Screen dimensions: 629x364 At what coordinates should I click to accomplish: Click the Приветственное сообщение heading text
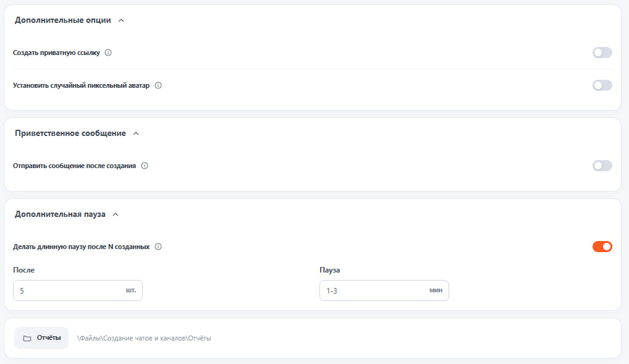[70, 133]
